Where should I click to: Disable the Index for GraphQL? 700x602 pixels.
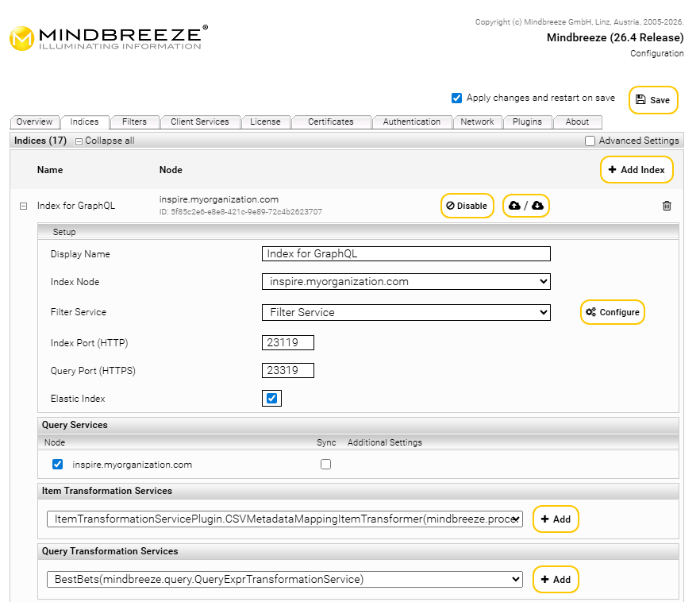pyautogui.click(x=467, y=206)
